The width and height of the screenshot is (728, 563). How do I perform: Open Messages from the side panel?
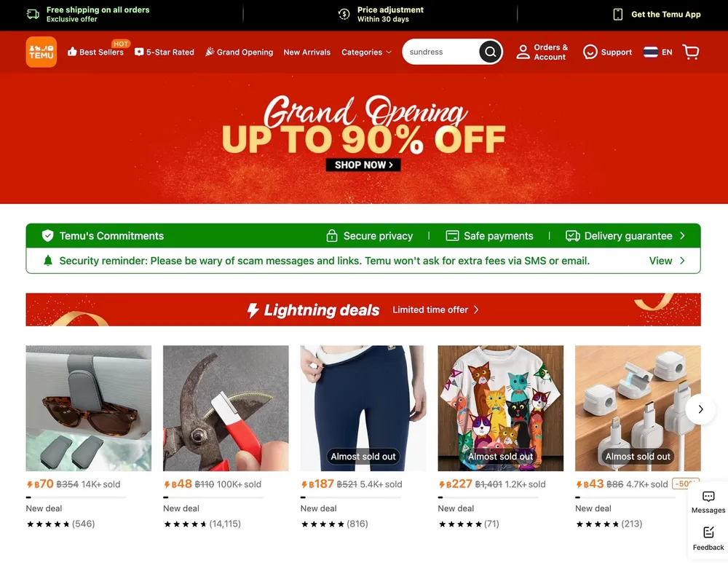pyautogui.click(x=708, y=502)
